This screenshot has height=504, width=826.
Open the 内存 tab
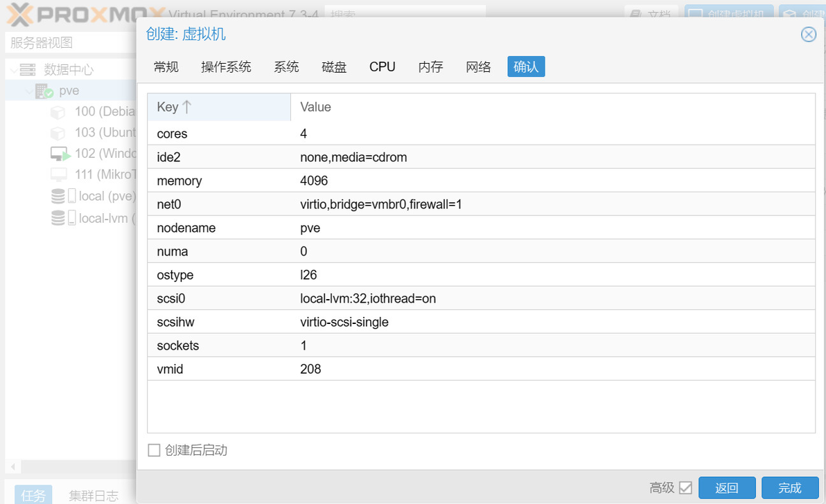pyautogui.click(x=430, y=67)
